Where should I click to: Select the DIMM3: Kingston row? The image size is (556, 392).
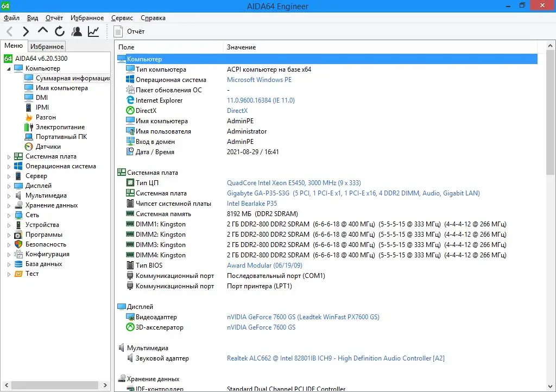317,245
